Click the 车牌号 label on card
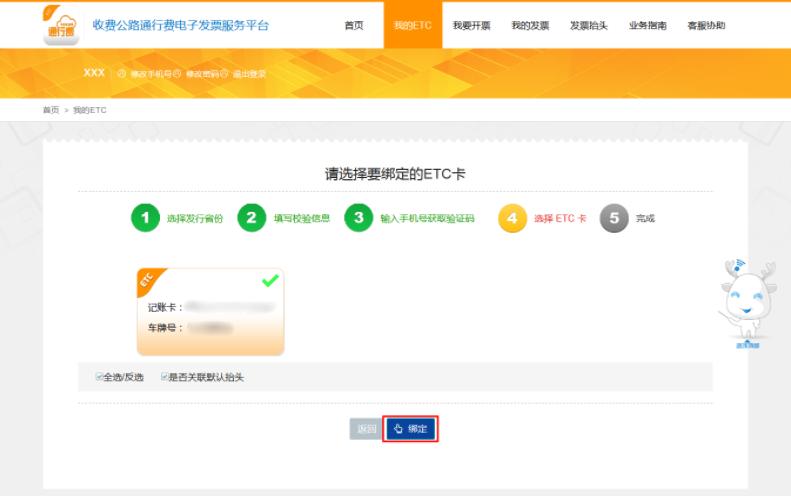Screen dimensions: 791x496 [164, 328]
